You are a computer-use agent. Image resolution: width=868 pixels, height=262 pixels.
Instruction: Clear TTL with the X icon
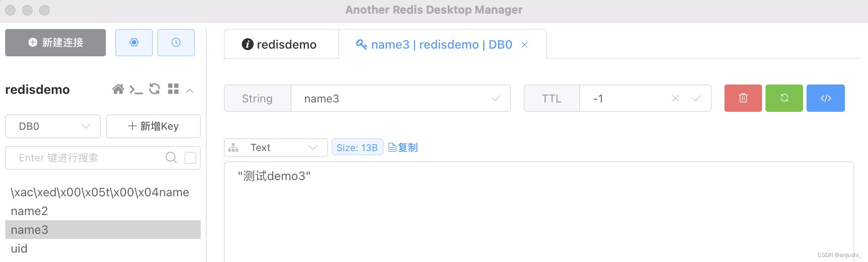(675, 99)
